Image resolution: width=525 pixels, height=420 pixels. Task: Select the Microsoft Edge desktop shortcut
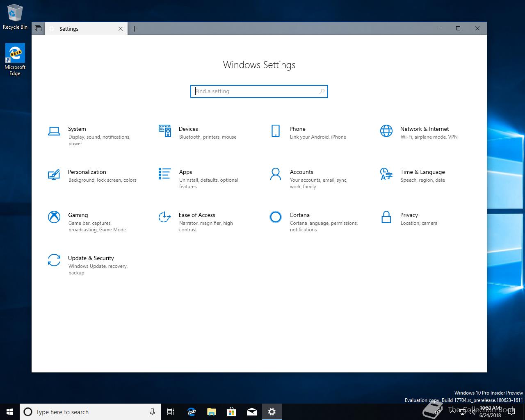pos(15,60)
